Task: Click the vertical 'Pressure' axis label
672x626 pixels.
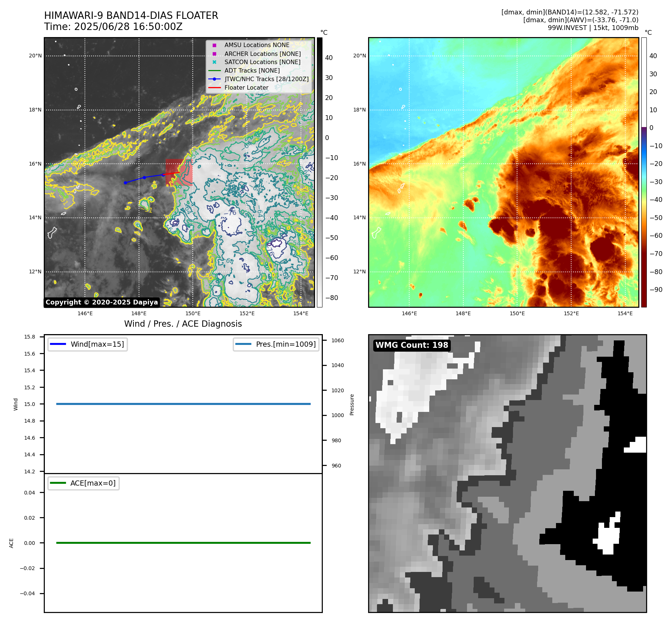Action: point(352,404)
